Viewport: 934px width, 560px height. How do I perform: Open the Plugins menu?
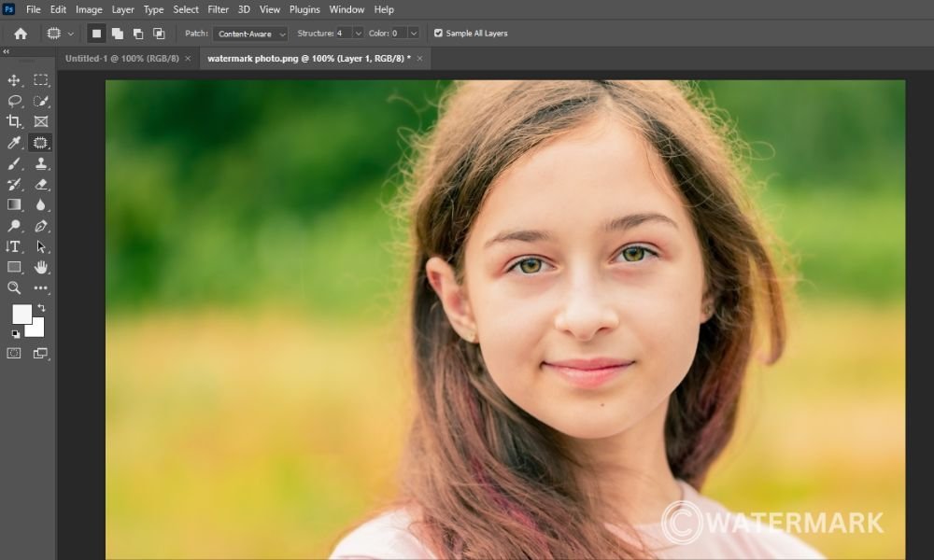point(304,9)
